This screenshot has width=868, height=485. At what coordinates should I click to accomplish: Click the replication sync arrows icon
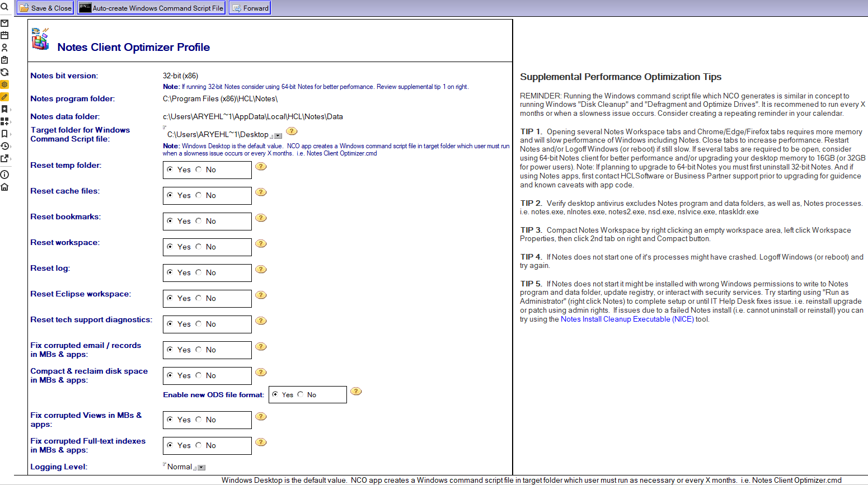pos(4,72)
